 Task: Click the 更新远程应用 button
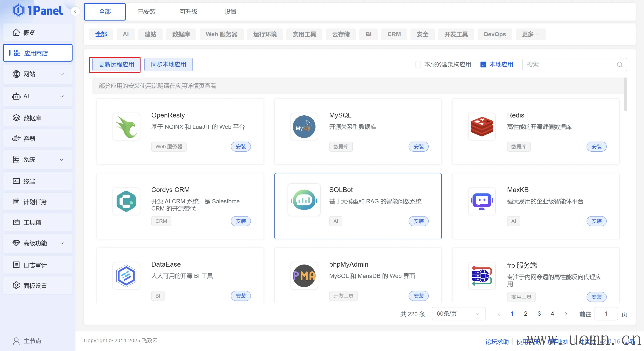click(x=117, y=65)
